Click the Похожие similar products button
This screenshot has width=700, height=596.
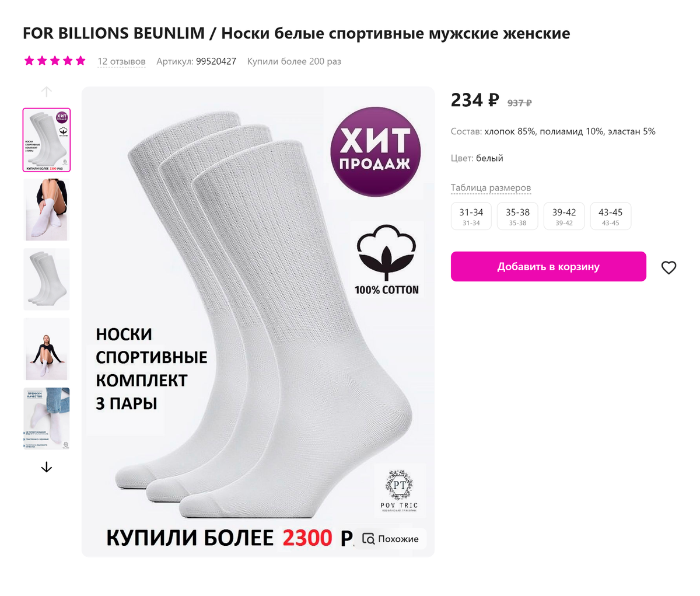(391, 539)
